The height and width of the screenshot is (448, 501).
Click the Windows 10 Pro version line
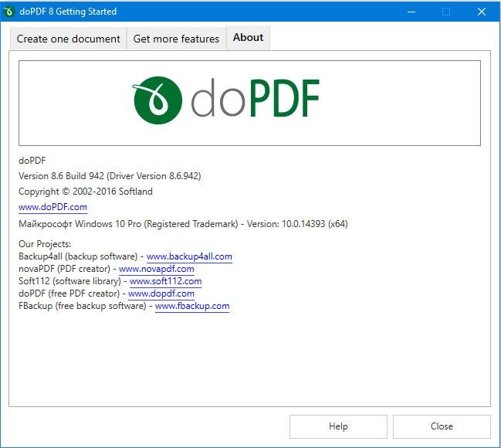[183, 224]
